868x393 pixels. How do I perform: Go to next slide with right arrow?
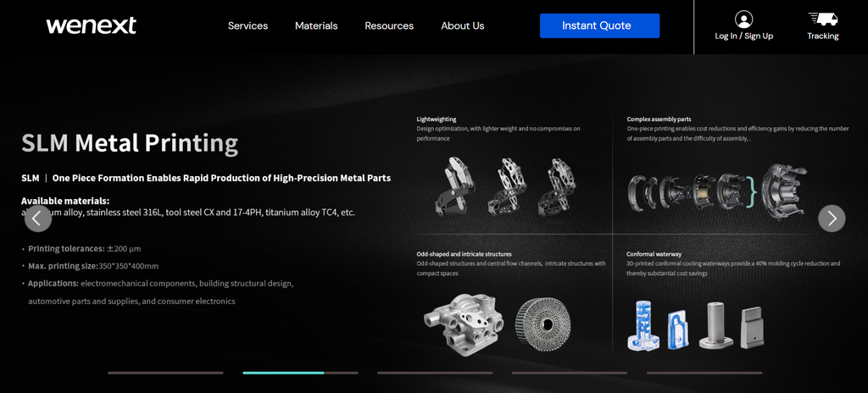(832, 218)
